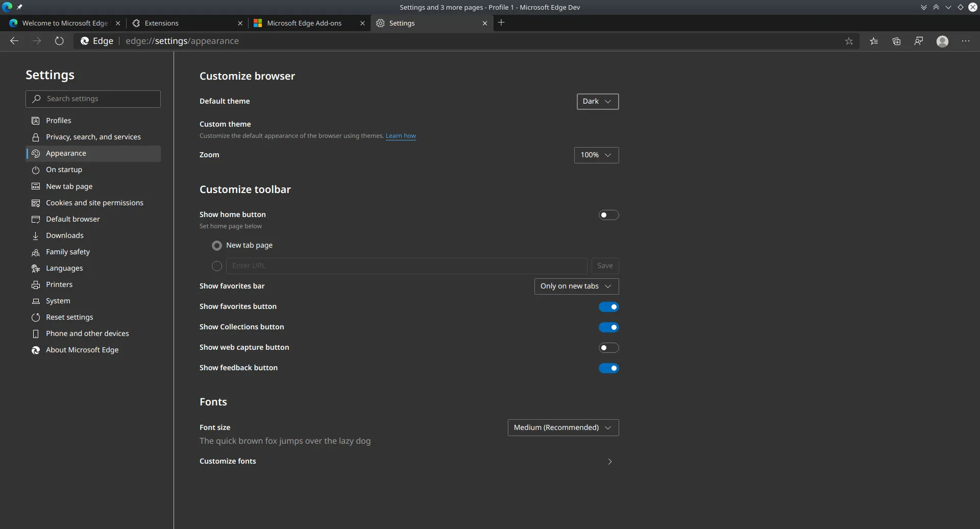This screenshot has height=529, width=980.
Task: Click the Refresh page icon
Action: click(x=59, y=41)
